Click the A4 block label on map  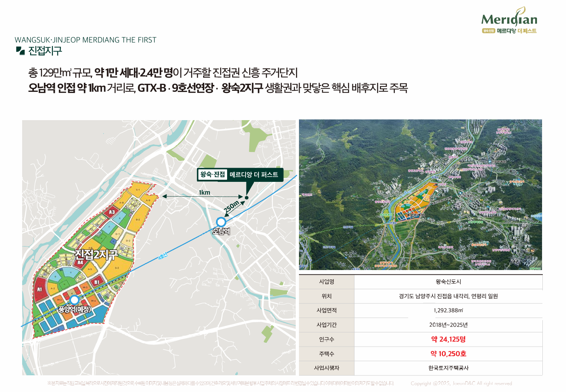click(x=80, y=262)
